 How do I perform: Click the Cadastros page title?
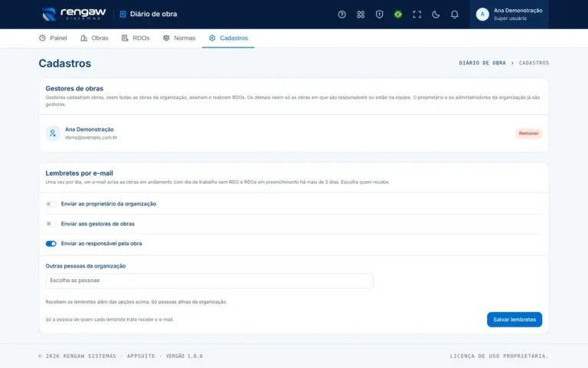[65, 63]
